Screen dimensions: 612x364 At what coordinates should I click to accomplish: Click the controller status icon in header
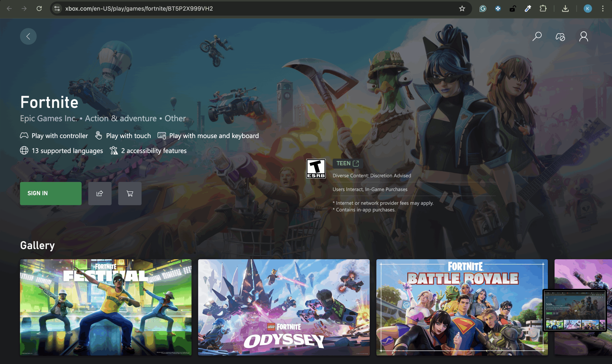pos(560,37)
